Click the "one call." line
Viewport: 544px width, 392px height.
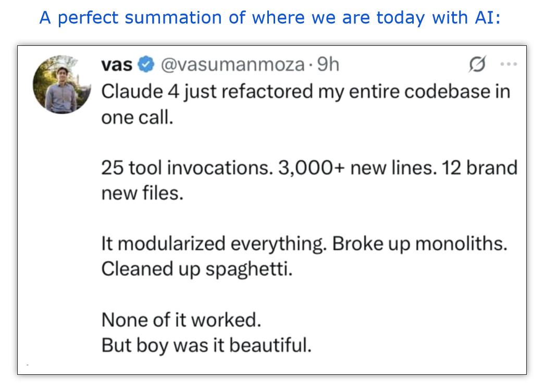click(x=137, y=117)
